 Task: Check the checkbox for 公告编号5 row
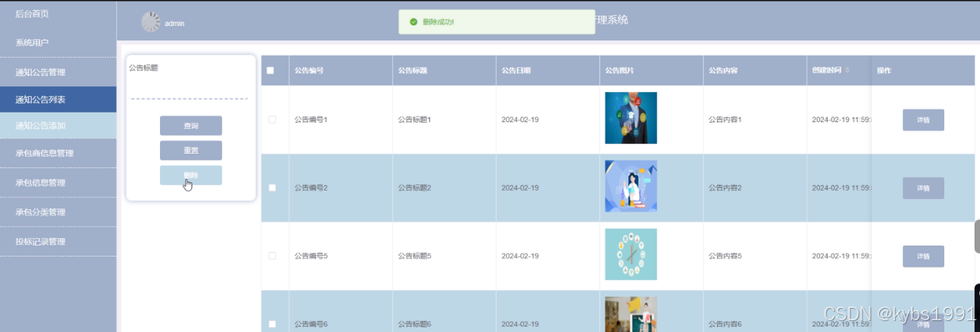(272, 256)
